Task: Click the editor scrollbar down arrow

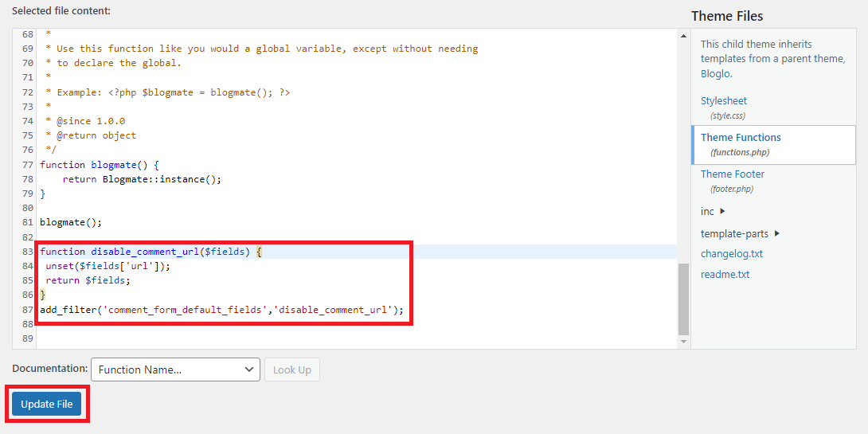Action: coord(684,342)
